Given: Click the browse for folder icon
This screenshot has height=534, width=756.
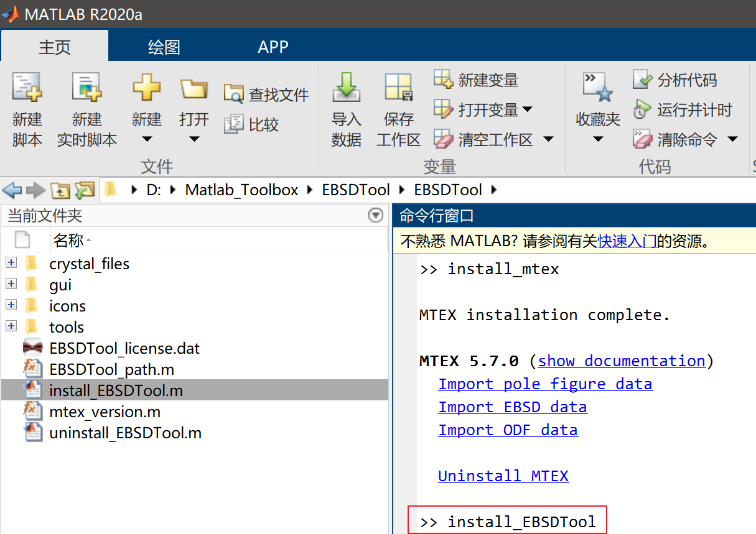Looking at the screenshot, I should (x=84, y=190).
